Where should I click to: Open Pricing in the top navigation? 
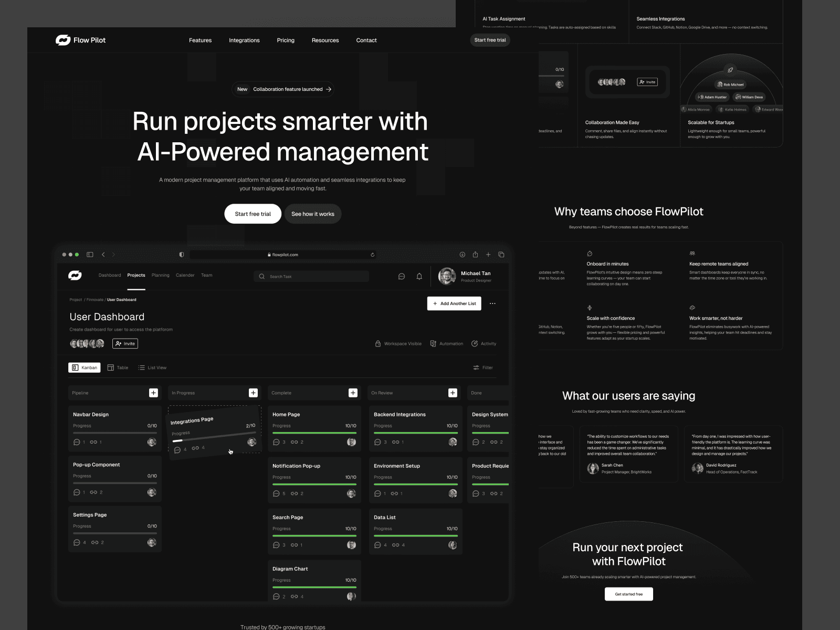(286, 40)
